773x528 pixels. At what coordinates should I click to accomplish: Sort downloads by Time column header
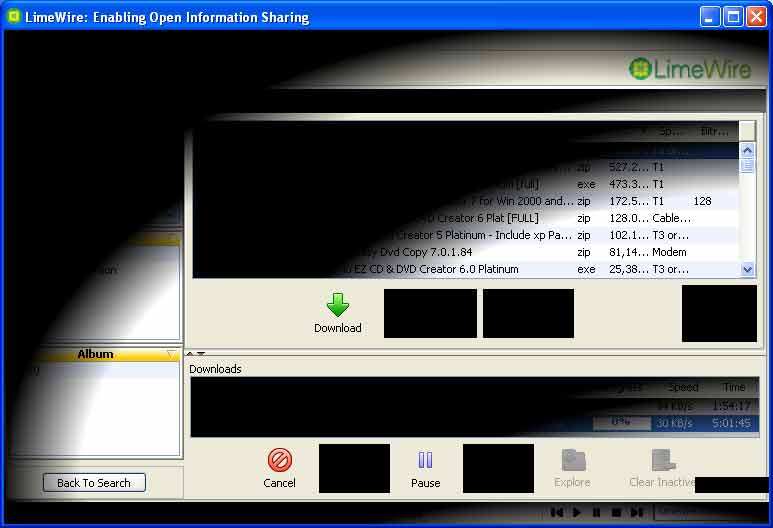(734, 387)
